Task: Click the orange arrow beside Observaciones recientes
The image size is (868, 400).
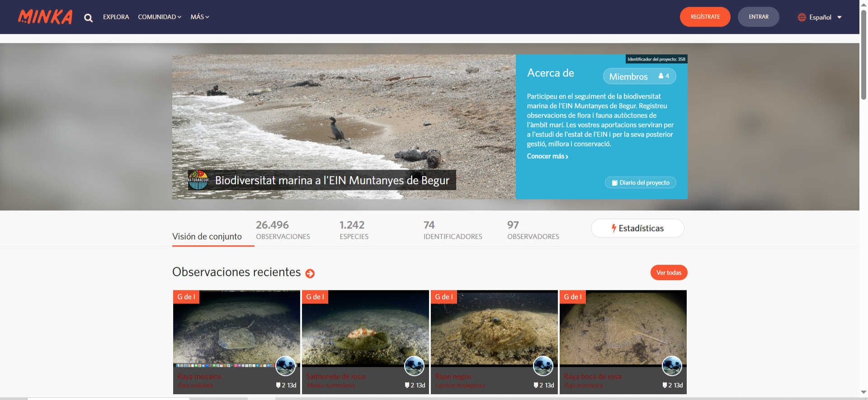Action: (x=310, y=273)
